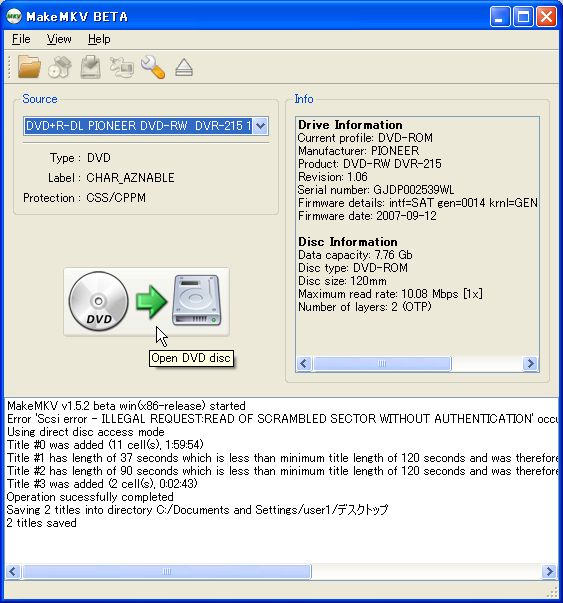563x603 pixels.
Task: Click the MakeMKV logo in the title bar
Action: click(x=14, y=17)
